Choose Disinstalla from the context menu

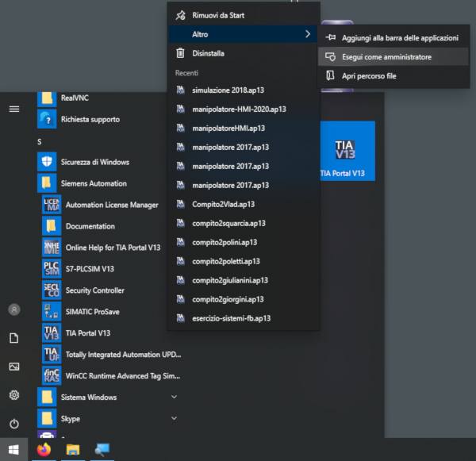[208, 53]
